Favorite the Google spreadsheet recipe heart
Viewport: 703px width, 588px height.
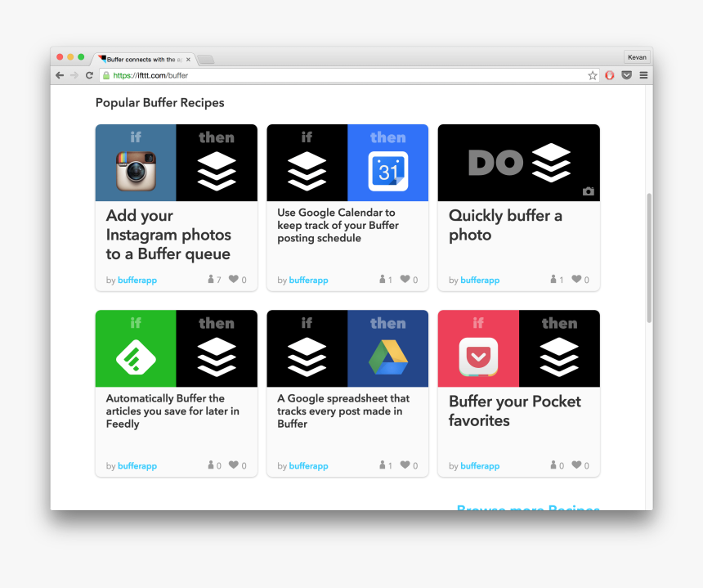click(405, 465)
